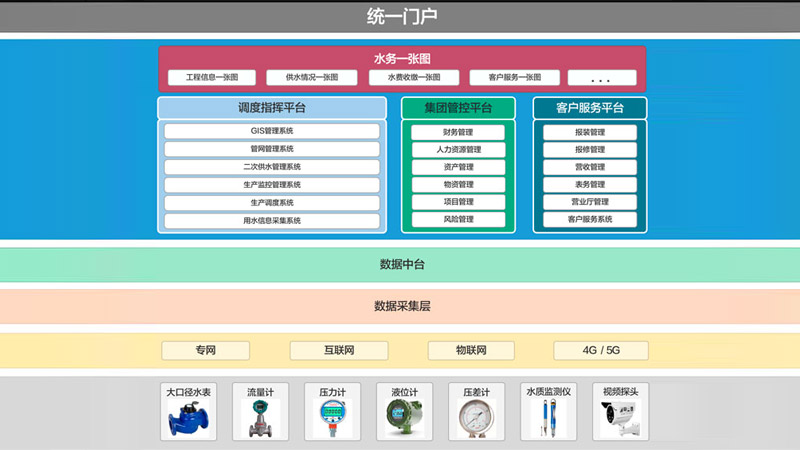The width and height of the screenshot is (800, 450).
Task: Click the large-caliber water meter image
Action: tap(188, 419)
